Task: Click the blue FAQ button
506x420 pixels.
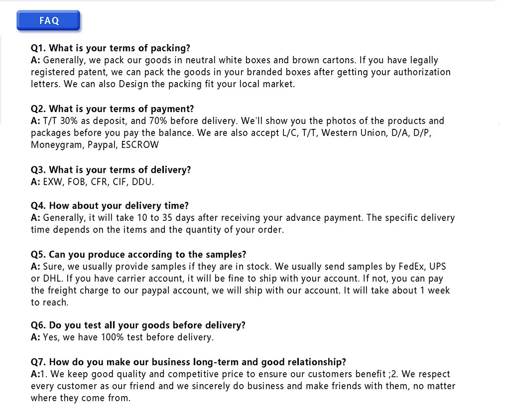Action: (x=48, y=20)
